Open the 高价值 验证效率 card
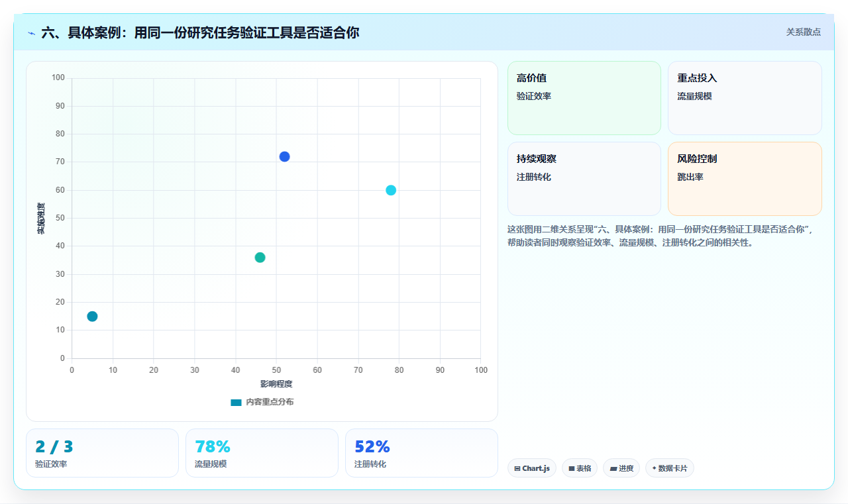This screenshot has height=504, width=848. coord(584,98)
